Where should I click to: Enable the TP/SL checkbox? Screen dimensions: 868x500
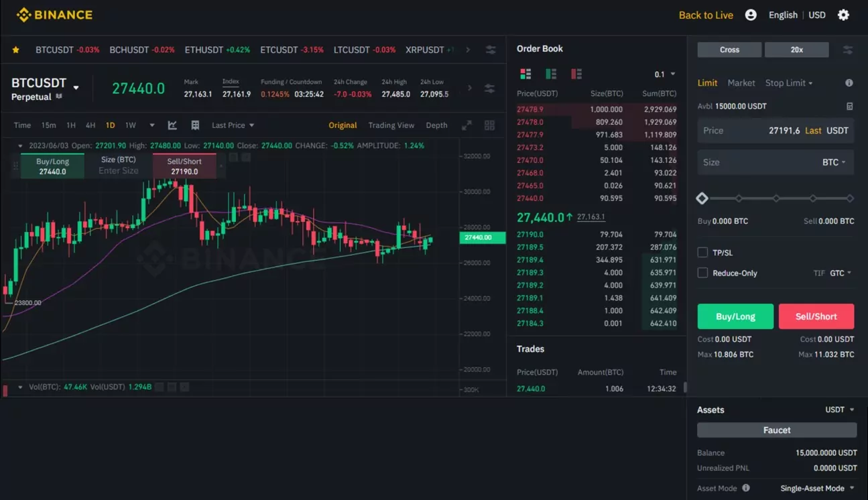[x=702, y=253]
